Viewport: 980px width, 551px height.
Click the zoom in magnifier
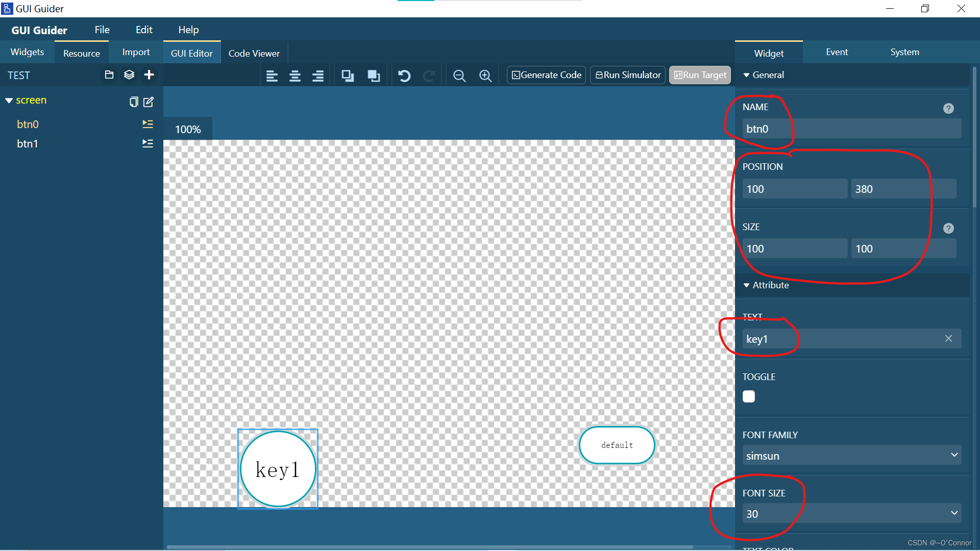click(x=485, y=76)
